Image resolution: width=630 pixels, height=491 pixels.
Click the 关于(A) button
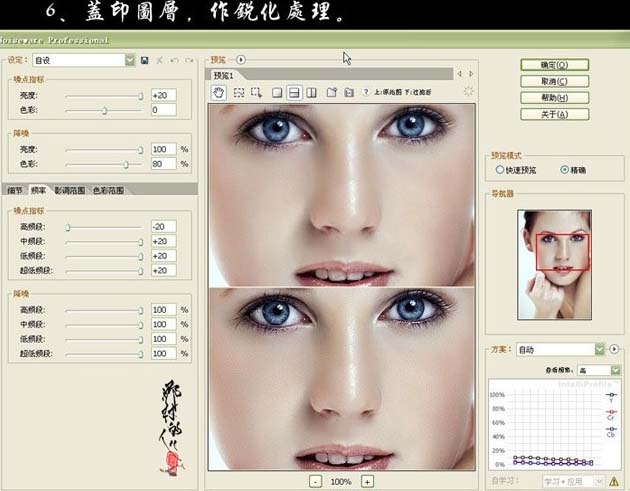click(x=554, y=114)
